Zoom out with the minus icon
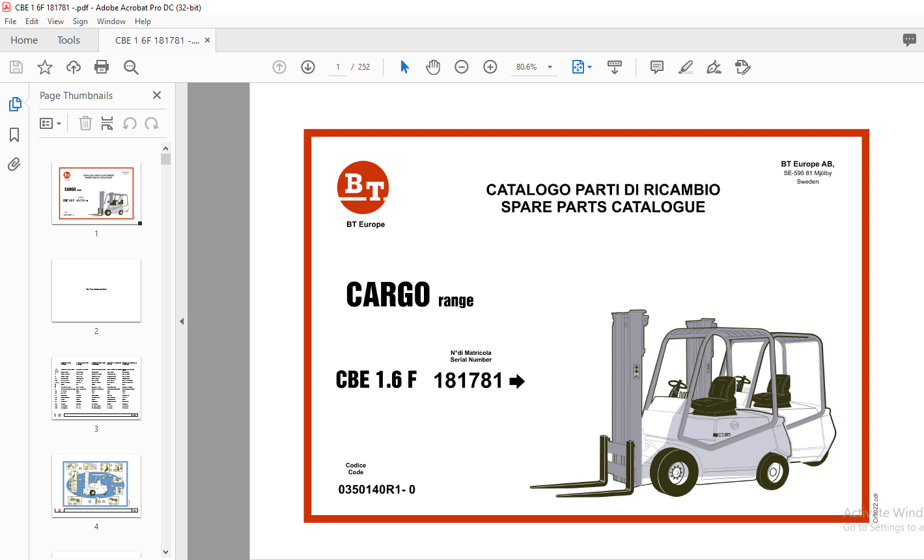Image resolution: width=924 pixels, height=560 pixels. coord(462,67)
